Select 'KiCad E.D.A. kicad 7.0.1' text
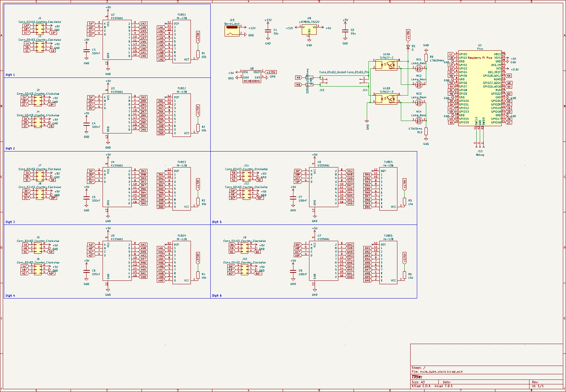Viewport: 566px width, 392px height. [x=432, y=386]
